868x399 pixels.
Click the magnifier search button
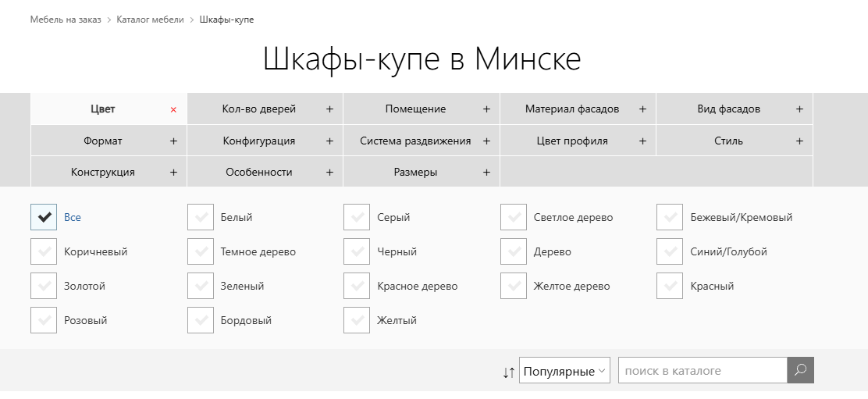point(800,370)
